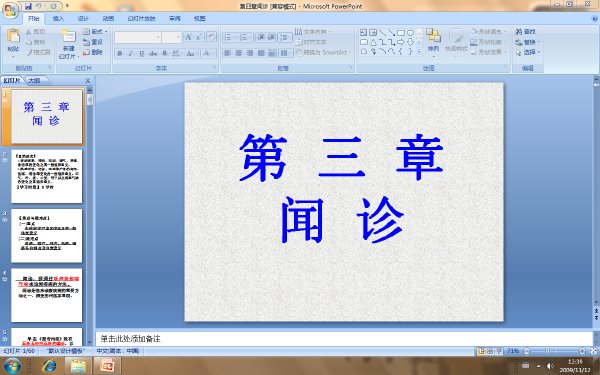Click the 71% zoom level button
Screen dimensions: 600x375
coord(513,351)
